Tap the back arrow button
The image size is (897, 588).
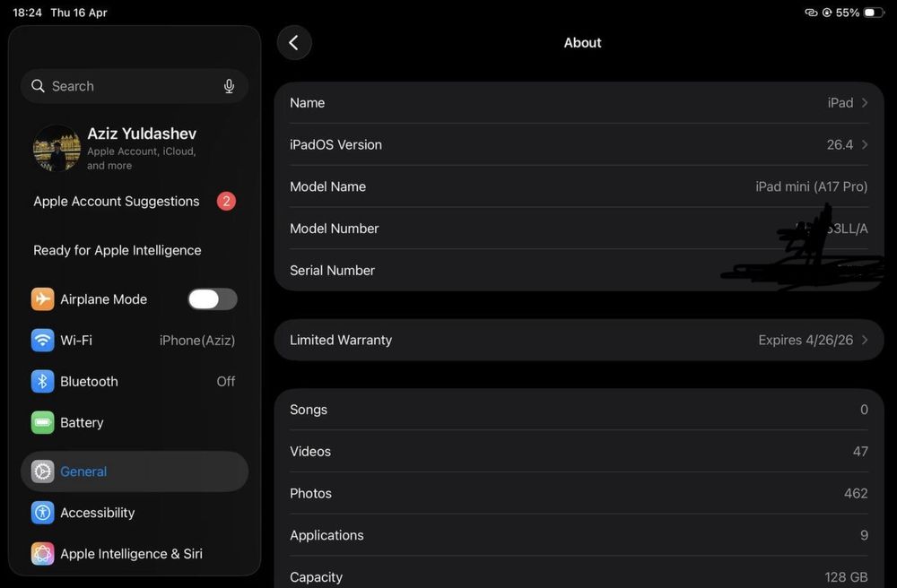point(294,43)
